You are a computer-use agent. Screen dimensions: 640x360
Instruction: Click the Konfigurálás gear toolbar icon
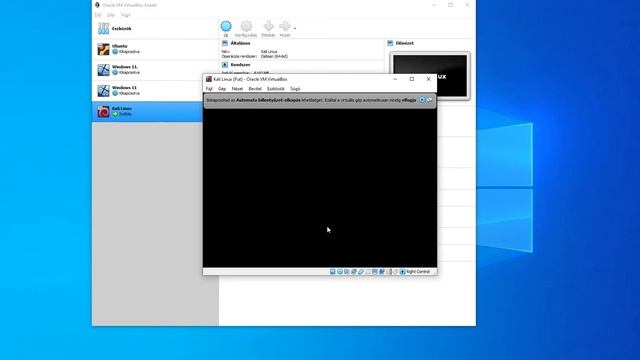[x=246, y=27]
